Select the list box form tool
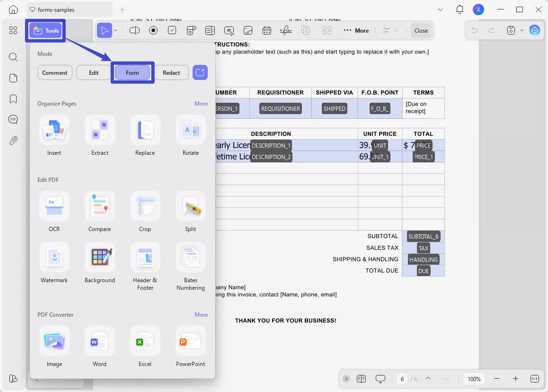 point(210,30)
